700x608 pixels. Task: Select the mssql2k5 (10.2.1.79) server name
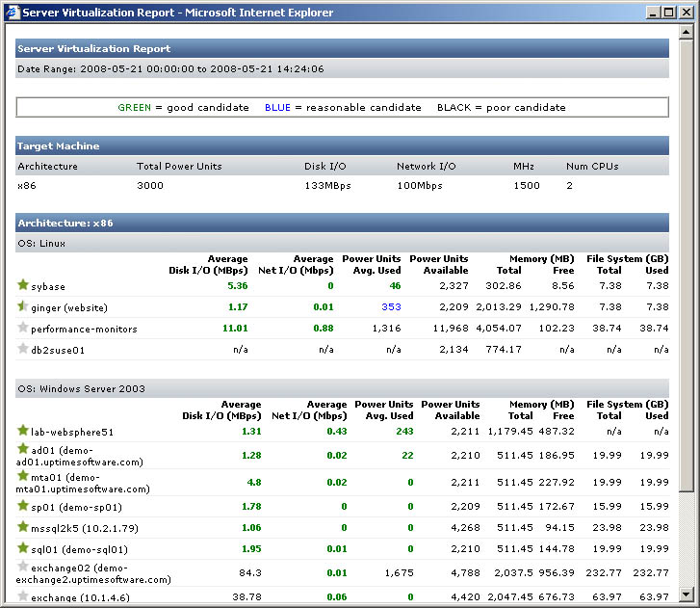click(x=85, y=528)
